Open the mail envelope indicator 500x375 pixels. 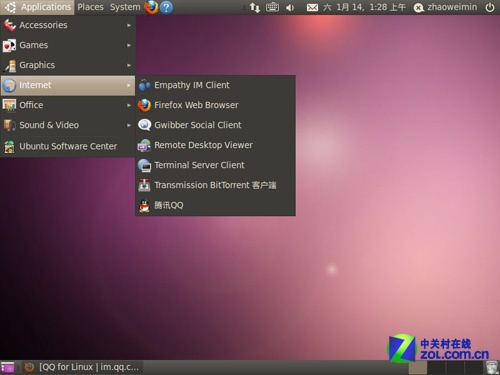[x=312, y=7]
